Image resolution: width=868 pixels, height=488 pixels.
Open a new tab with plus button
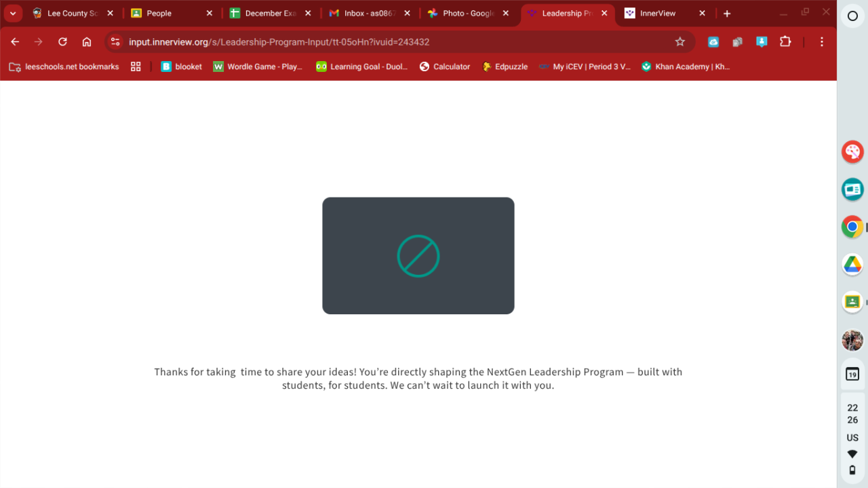[727, 13]
